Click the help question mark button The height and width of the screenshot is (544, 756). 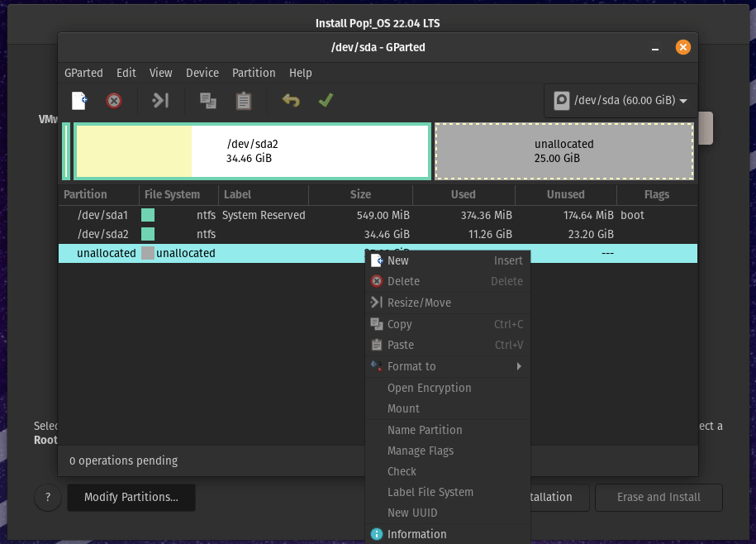[47, 498]
